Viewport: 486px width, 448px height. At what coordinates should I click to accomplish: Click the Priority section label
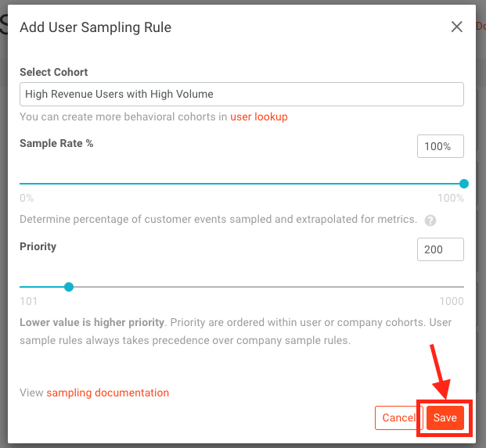pyautogui.click(x=38, y=246)
